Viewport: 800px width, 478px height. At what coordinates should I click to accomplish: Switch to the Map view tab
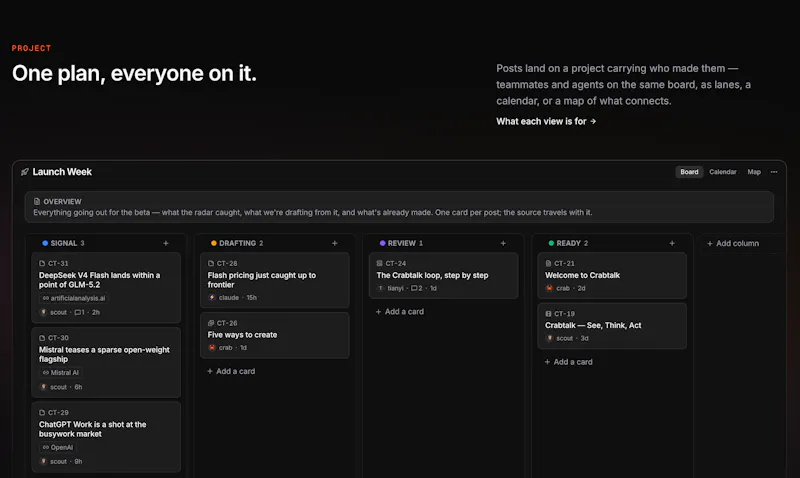(x=754, y=172)
